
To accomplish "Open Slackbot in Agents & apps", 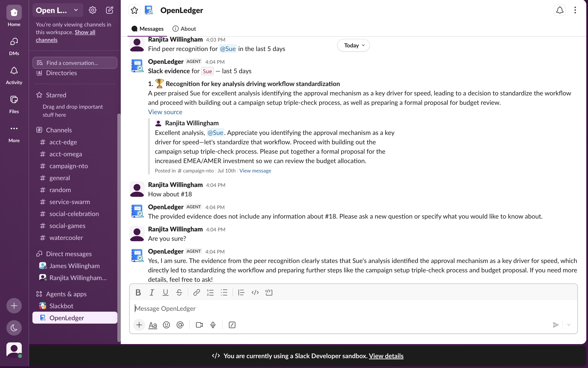I will 75,306.
